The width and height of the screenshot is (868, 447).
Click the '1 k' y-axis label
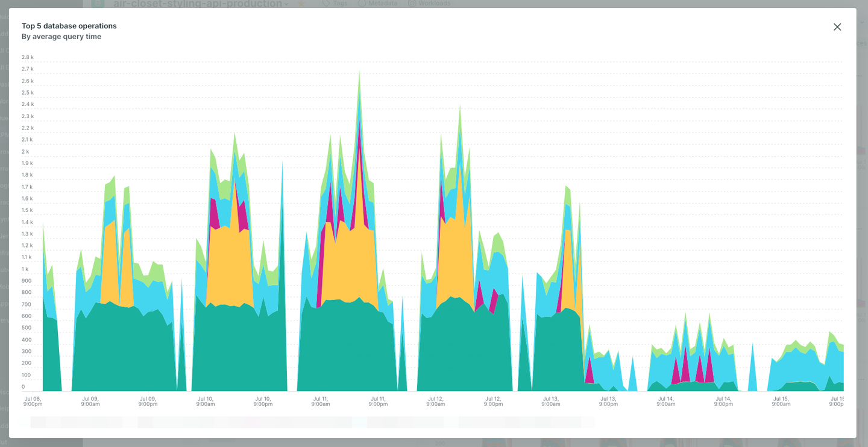point(25,269)
